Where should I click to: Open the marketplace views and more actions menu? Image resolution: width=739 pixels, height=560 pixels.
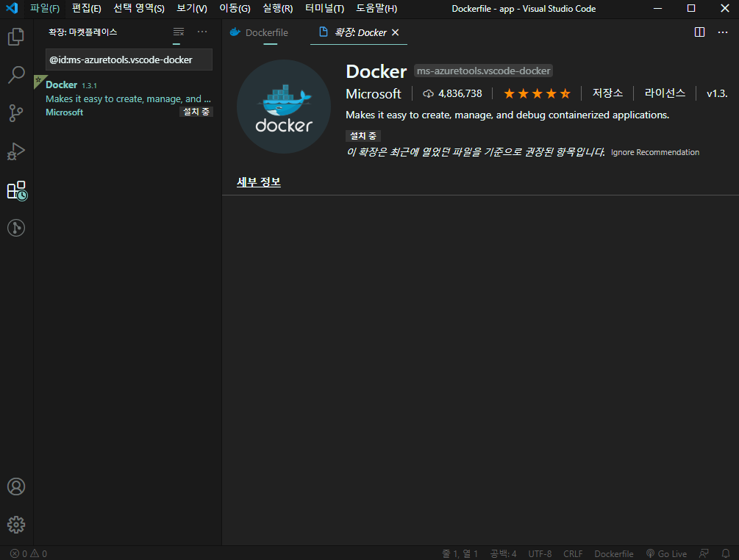(x=202, y=32)
